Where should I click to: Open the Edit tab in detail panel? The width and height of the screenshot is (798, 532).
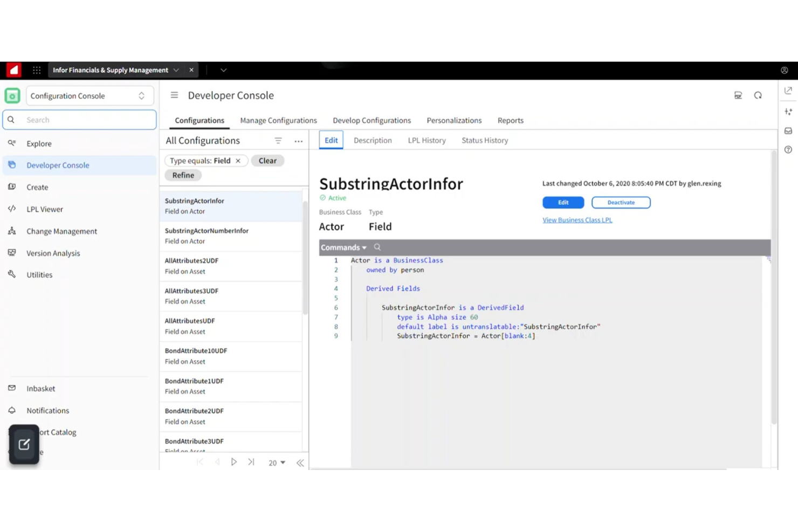[331, 140]
